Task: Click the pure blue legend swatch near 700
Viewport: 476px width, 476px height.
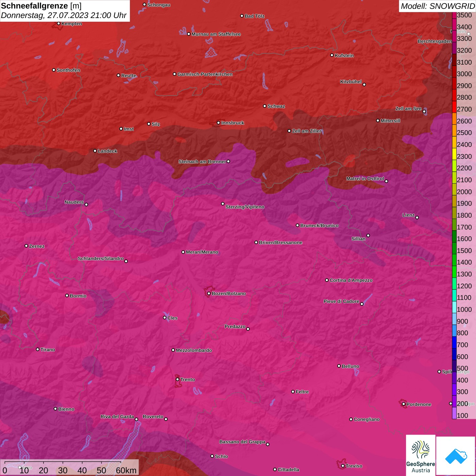Action: (x=454, y=342)
